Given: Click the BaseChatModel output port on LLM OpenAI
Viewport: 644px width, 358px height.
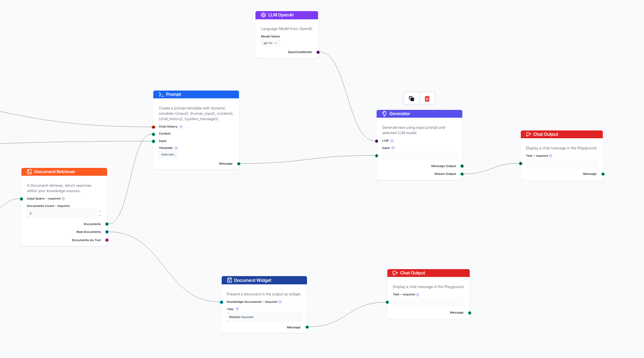Looking at the screenshot, I should click(318, 52).
